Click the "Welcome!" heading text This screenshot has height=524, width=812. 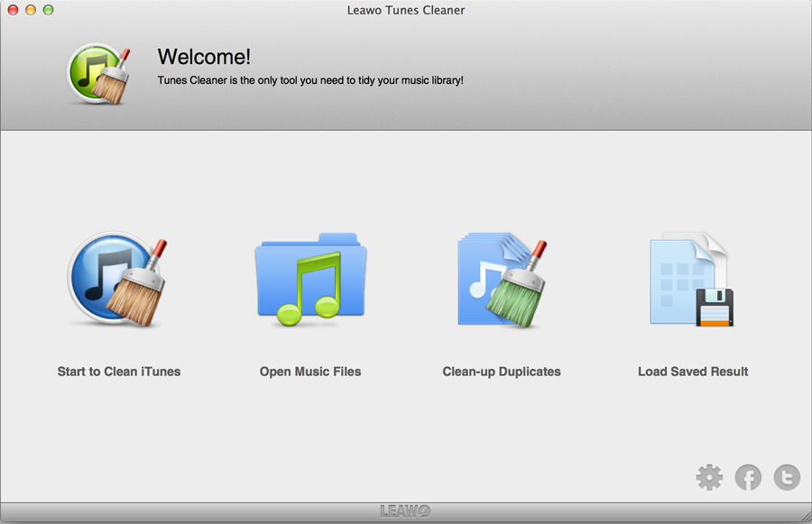[x=204, y=57]
